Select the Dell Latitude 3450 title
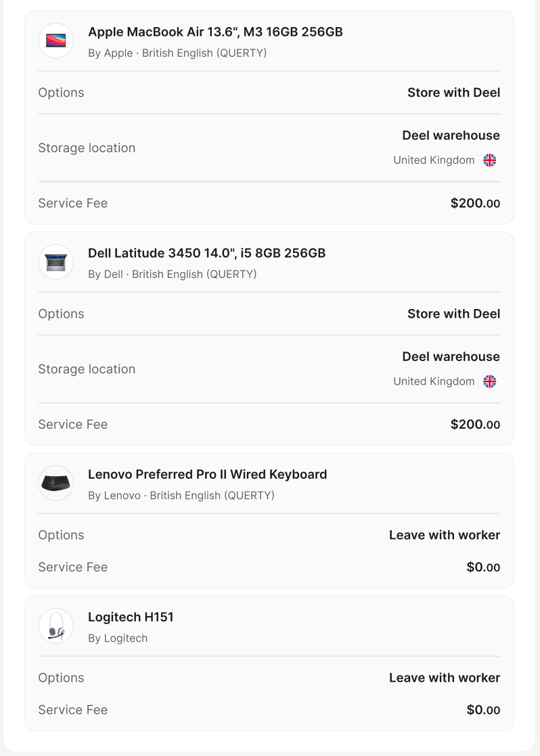The height and width of the screenshot is (756, 540). 206,253
